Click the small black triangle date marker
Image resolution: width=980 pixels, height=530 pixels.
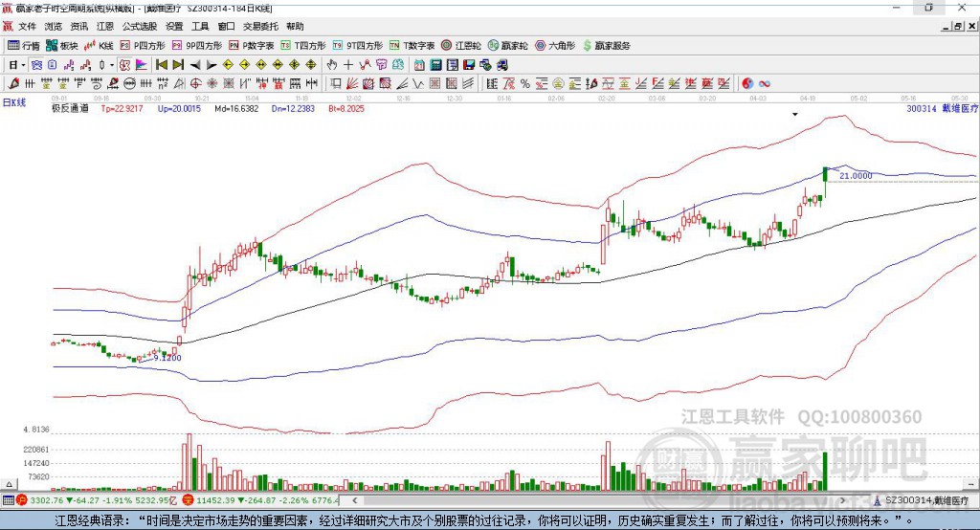pos(795,115)
